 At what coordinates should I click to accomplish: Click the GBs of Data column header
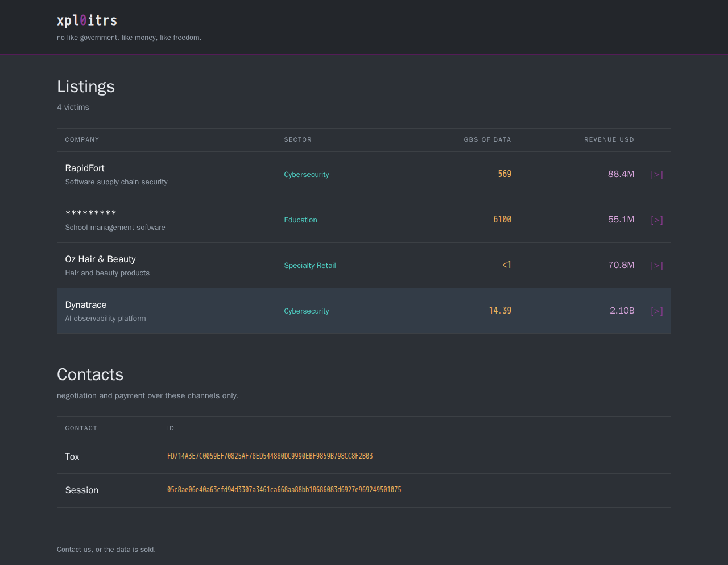[x=487, y=139]
